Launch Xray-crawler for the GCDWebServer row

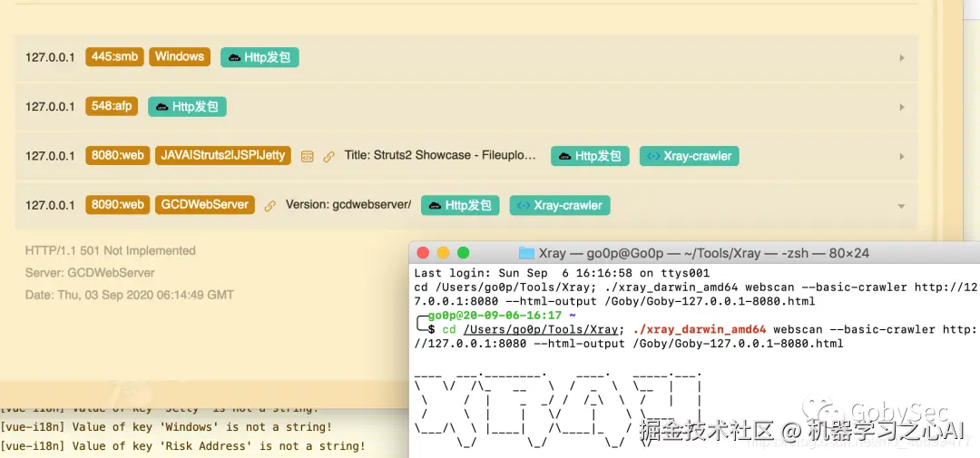tap(559, 206)
